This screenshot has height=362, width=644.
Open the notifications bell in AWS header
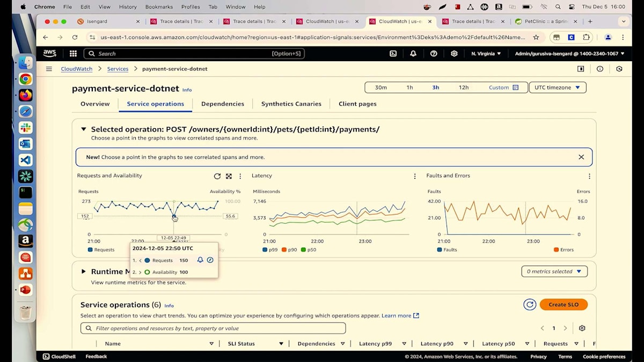pos(413,54)
